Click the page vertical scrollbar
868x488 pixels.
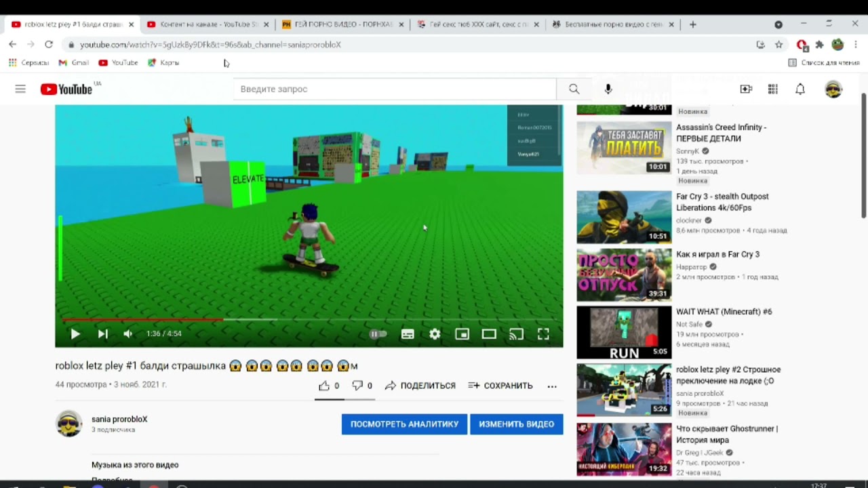[x=863, y=156]
